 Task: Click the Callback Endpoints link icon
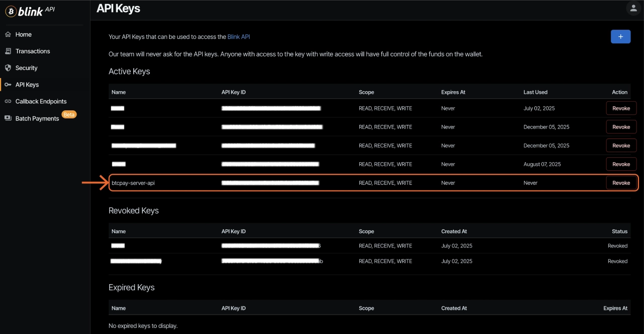point(8,101)
